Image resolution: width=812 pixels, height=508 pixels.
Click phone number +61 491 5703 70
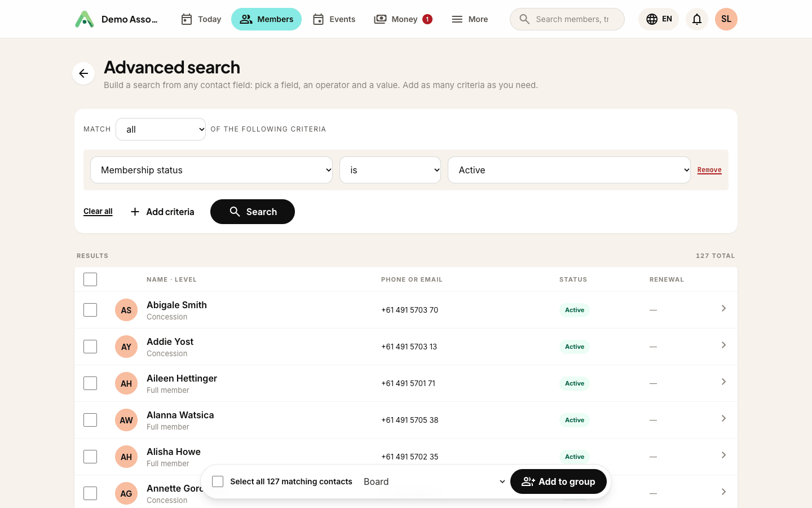(x=409, y=310)
